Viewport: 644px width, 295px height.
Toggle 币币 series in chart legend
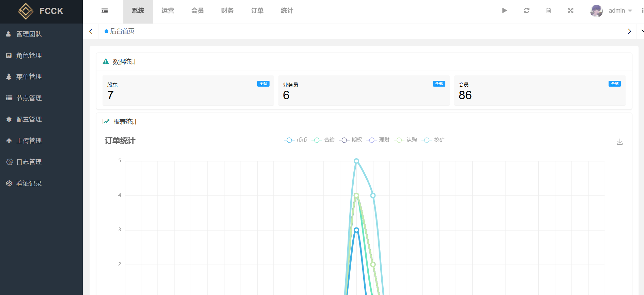pos(295,140)
